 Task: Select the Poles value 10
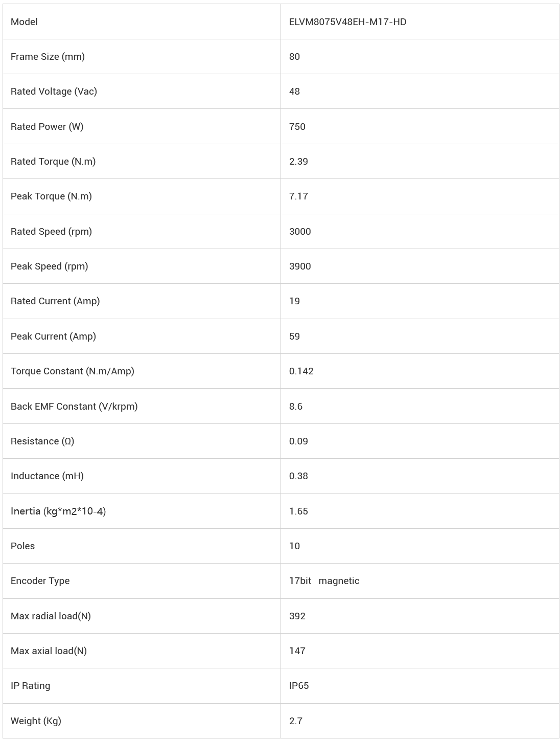click(x=294, y=546)
